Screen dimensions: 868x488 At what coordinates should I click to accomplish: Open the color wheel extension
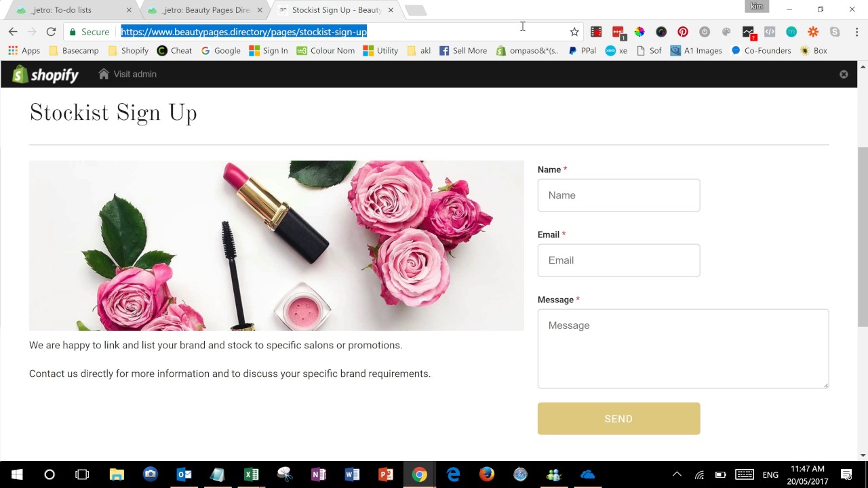point(639,32)
